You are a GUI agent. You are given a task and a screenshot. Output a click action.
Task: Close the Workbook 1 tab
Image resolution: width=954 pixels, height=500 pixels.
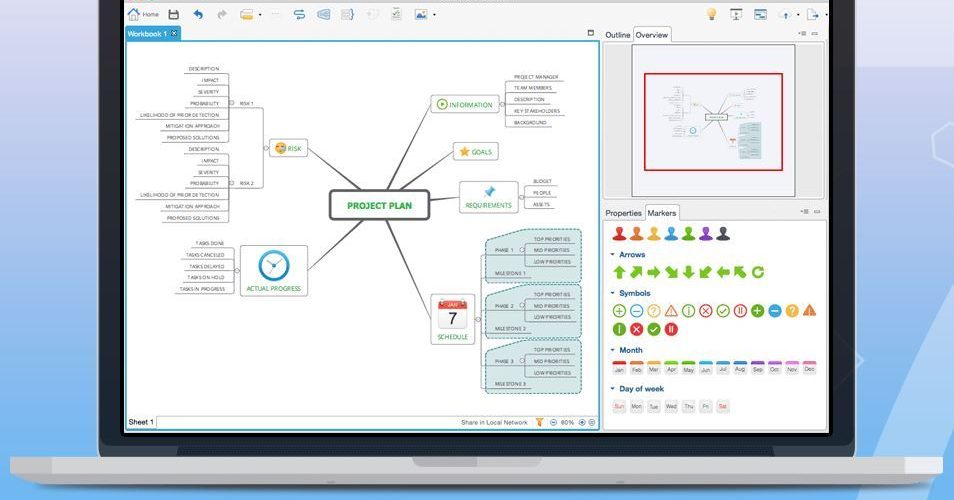click(174, 33)
